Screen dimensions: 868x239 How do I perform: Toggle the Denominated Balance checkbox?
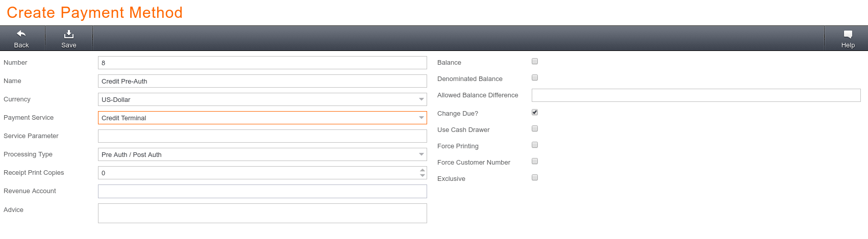(535, 77)
